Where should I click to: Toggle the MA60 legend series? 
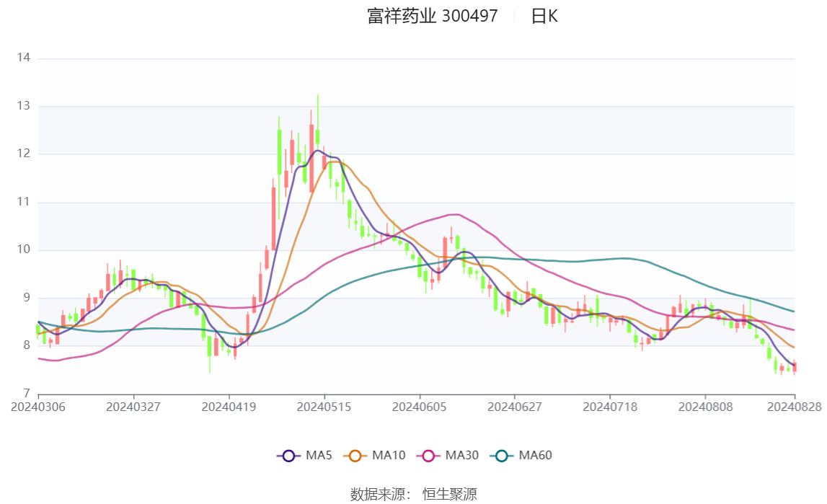(521, 456)
